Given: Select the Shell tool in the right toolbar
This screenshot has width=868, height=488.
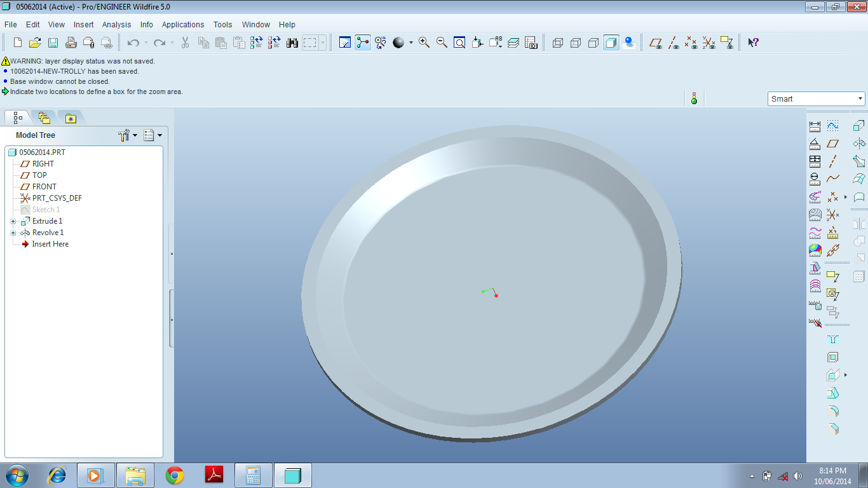Looking at the screenshot, I should [833, 357].
